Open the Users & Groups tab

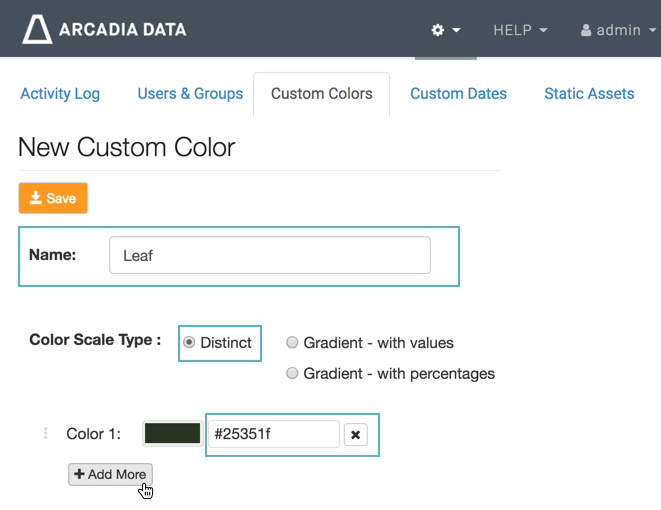(190, 93)
